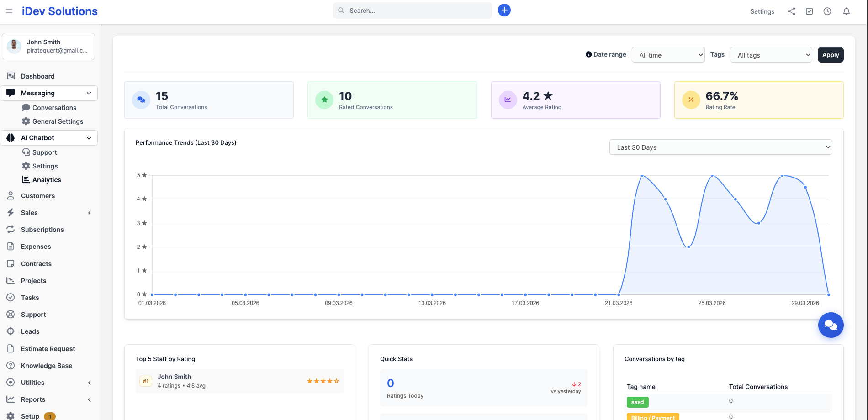Viewport: 868px width, 420px height.
Task: Open the notifications bell
Action: [x=847, y=11]
